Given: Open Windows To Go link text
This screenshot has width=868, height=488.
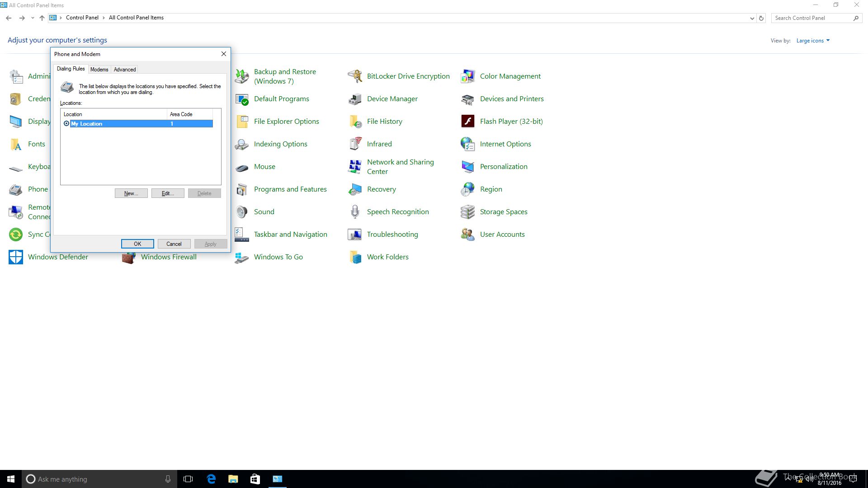Looking at the screenshot, I should (x=278, y=257).
